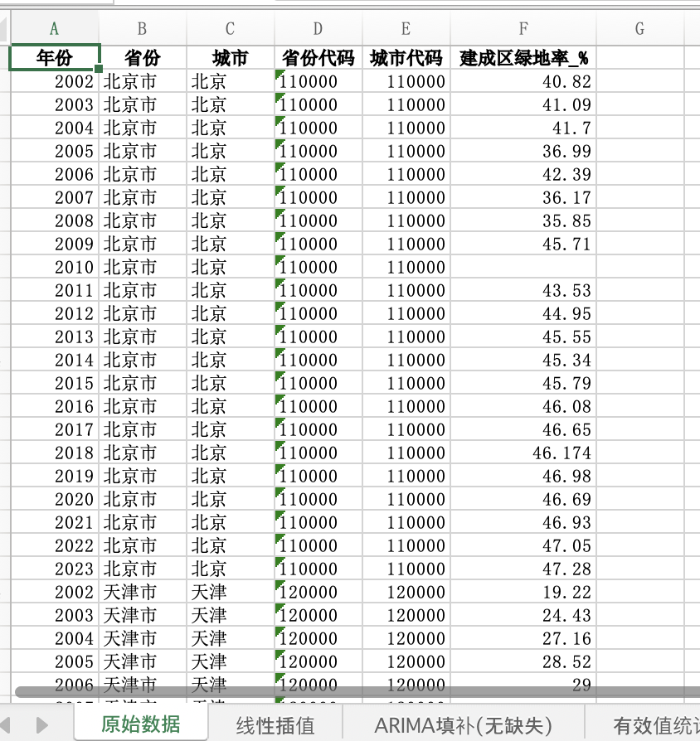Image resolution: width=700 pixels, height=741 pixels.
Task: Click 省份代码 110000 in the 2002 row
Action: coord(318,81)
